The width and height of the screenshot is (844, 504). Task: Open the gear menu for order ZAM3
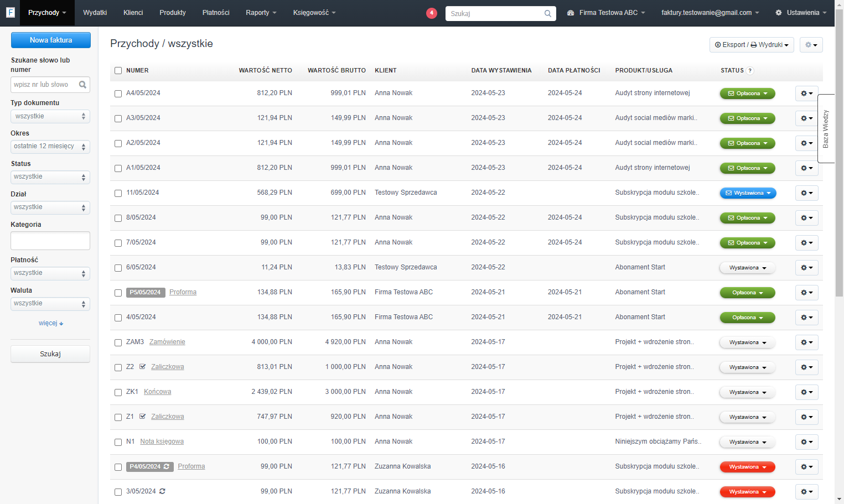(806, 342)
